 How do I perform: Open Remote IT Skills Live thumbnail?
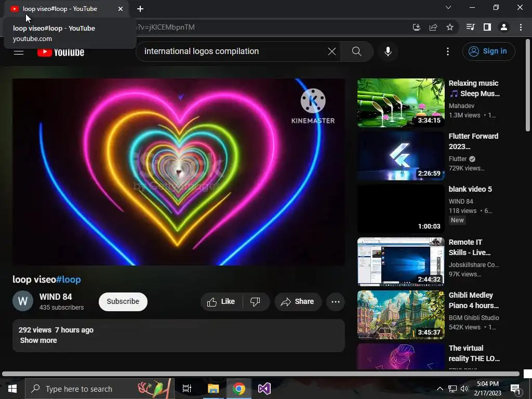coord(401,262)
